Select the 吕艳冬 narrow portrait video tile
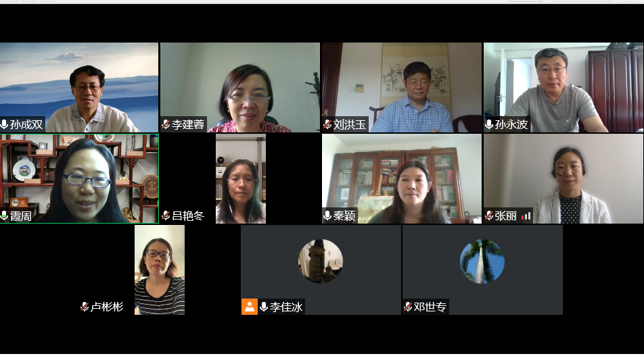The image size is (644, 356). coord(241,179)
